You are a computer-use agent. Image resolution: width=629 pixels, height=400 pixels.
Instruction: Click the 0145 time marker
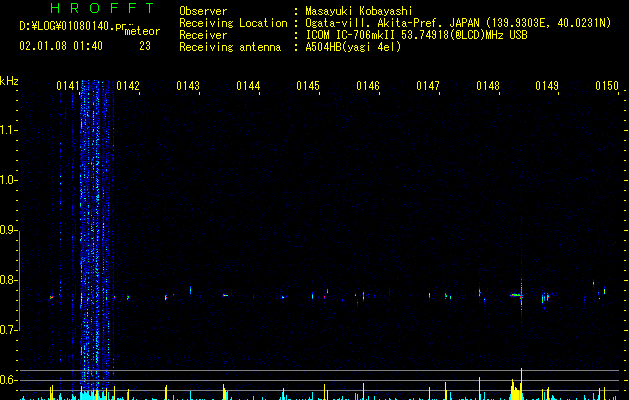(308, 86)
